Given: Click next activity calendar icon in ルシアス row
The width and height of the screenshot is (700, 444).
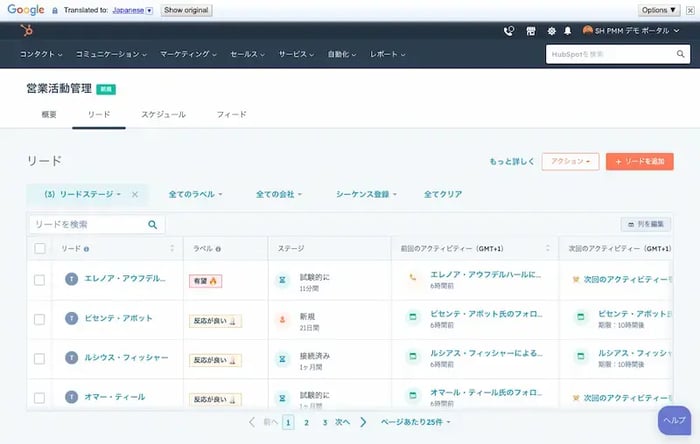Looking at the screenshot, I should [x=581, y=356].
